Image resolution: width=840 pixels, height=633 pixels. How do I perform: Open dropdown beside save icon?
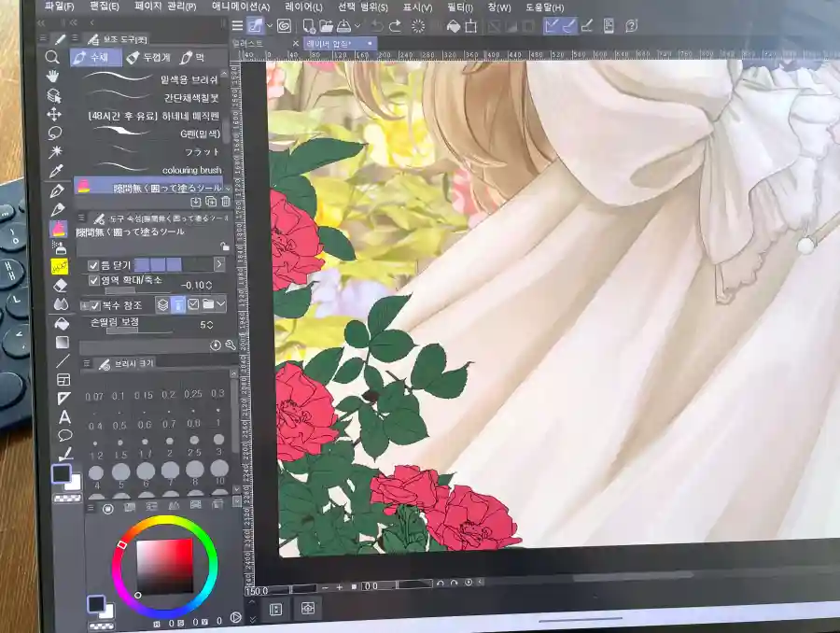pos(357,26)
